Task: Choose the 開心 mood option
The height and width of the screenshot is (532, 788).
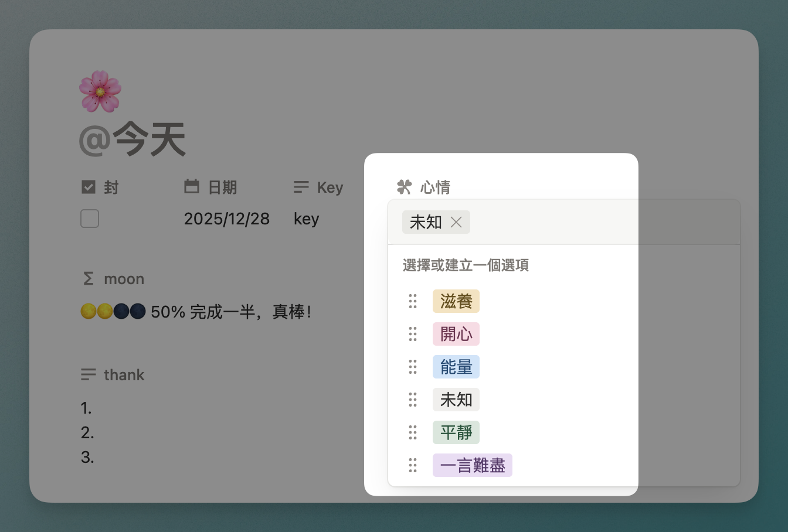Action: pyautogui.click(x=456, y=334)
